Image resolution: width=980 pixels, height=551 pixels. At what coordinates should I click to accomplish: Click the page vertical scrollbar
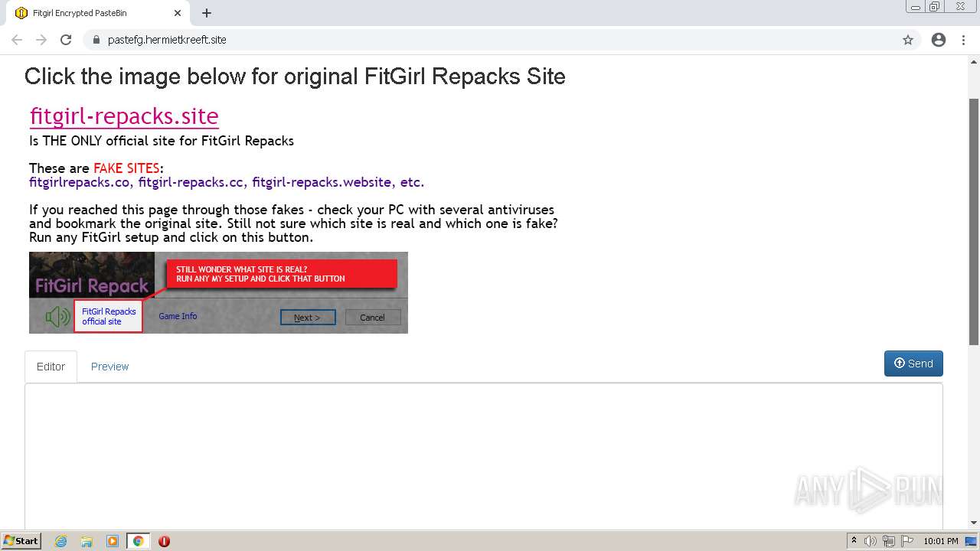[x=974, y=222]
